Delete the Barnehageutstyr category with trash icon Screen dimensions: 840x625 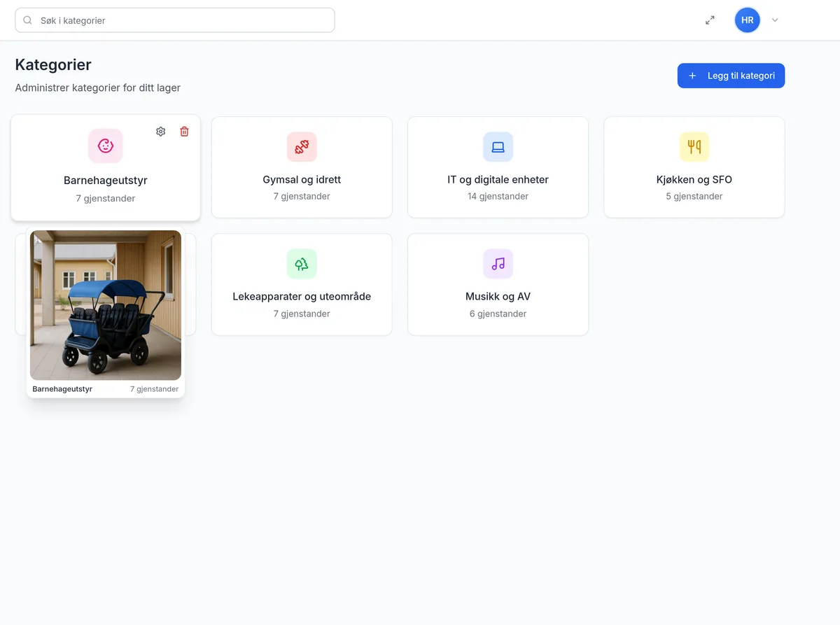coord(184,132)
